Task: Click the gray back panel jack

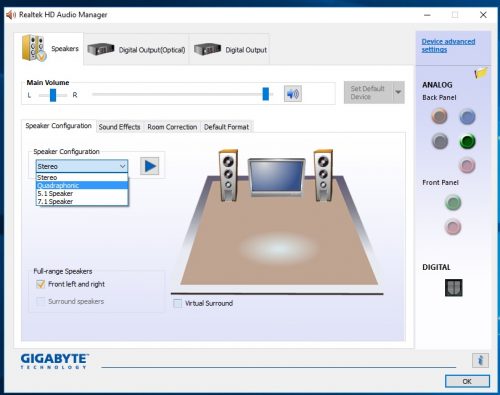Action: [440, 141]
